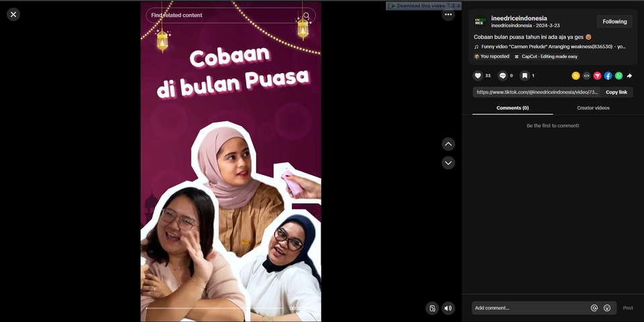The width and height of the screenshot is (644, 322).
Task: Expand more share options arrow
Action: click(629, 76)
